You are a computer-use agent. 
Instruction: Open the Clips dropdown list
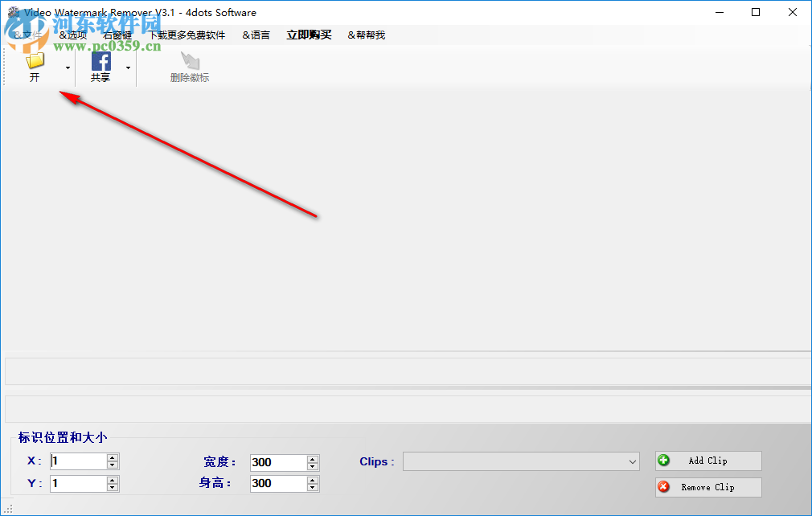632,461
